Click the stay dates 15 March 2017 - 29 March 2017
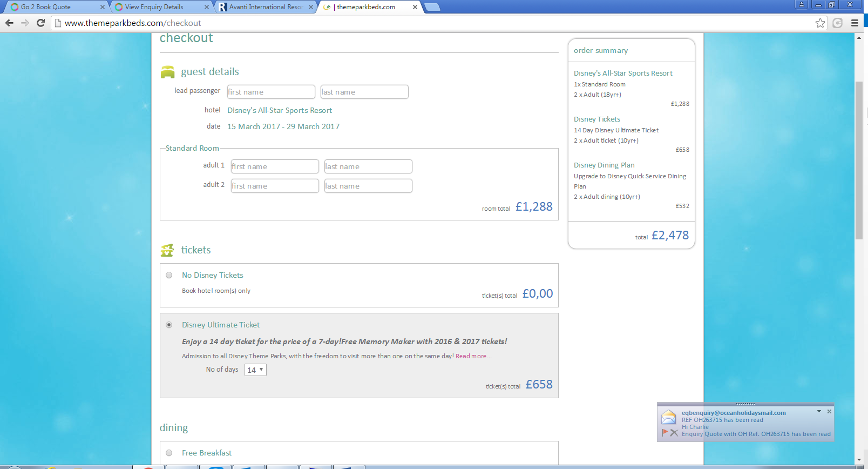 coord(283,126)
